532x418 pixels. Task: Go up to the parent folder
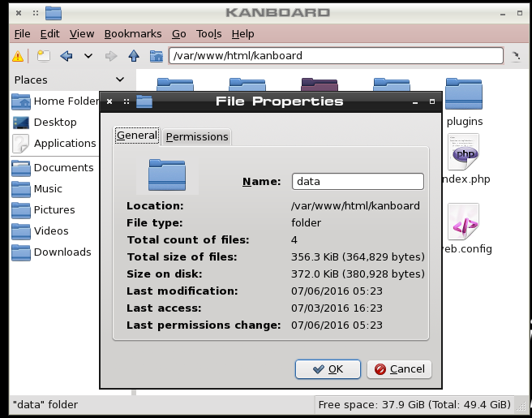coord(134,56)
